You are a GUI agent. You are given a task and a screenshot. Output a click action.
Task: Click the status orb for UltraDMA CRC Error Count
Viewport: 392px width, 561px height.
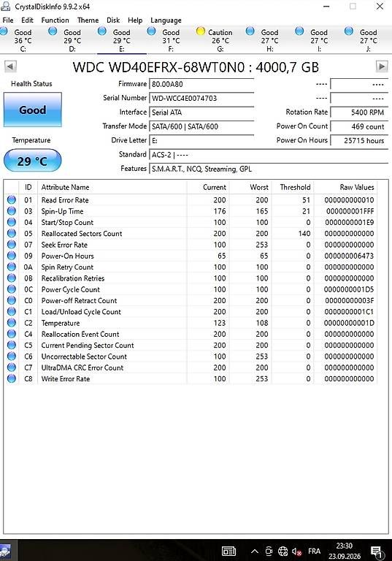12,367
